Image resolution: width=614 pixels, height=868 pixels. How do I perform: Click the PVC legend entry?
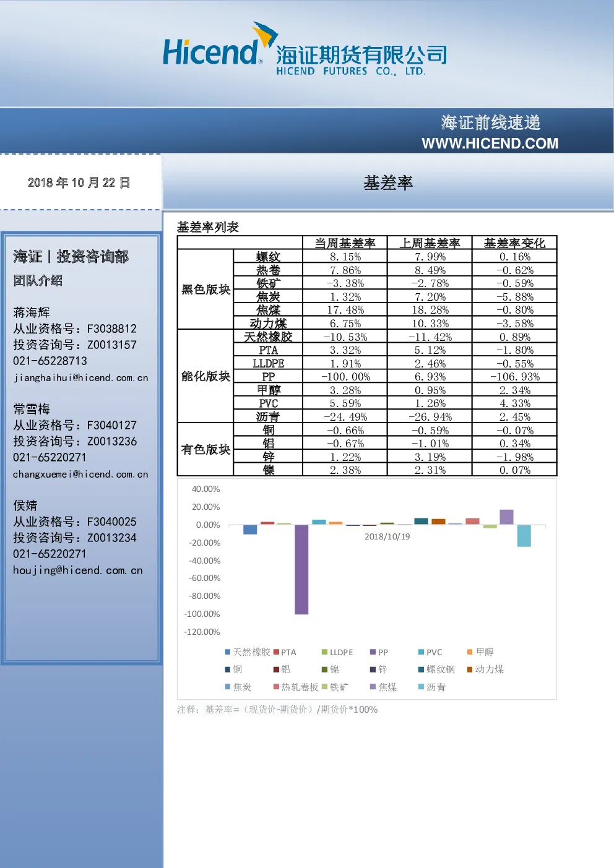[430, 652]
